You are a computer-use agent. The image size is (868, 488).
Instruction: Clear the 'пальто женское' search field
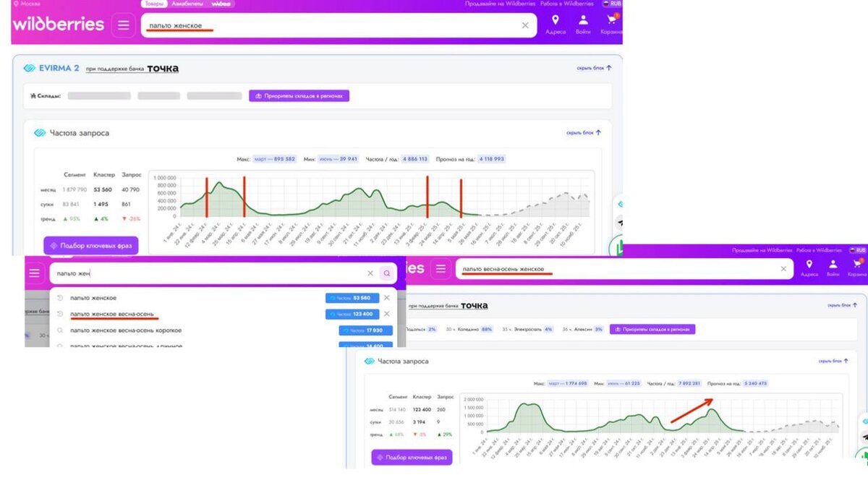point(525,25)
